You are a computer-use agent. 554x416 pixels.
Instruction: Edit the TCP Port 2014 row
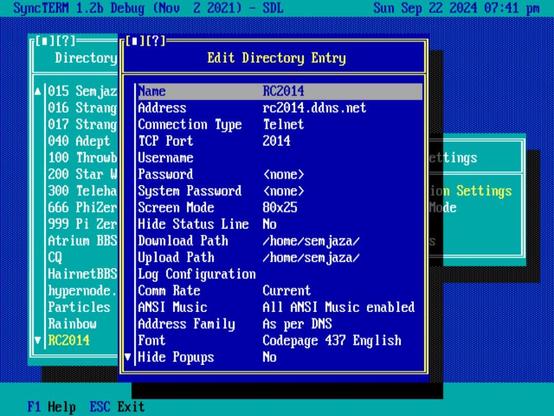pos(280,141)
